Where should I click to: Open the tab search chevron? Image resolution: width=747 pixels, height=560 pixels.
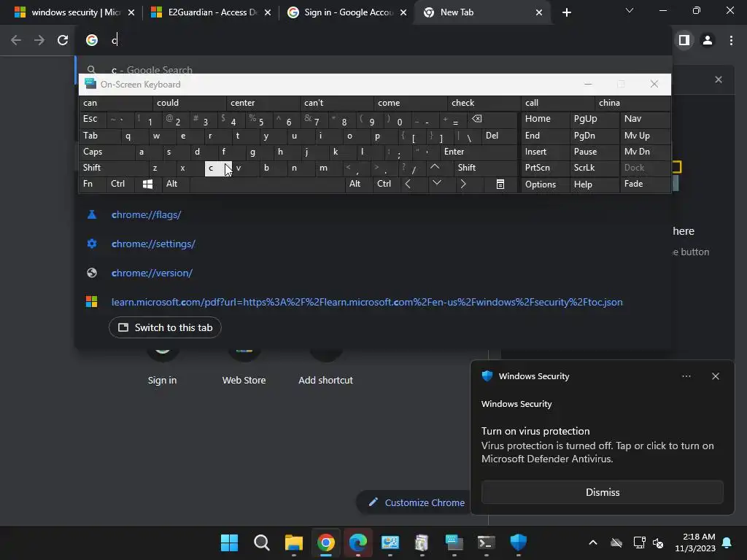tap(630, 10)
